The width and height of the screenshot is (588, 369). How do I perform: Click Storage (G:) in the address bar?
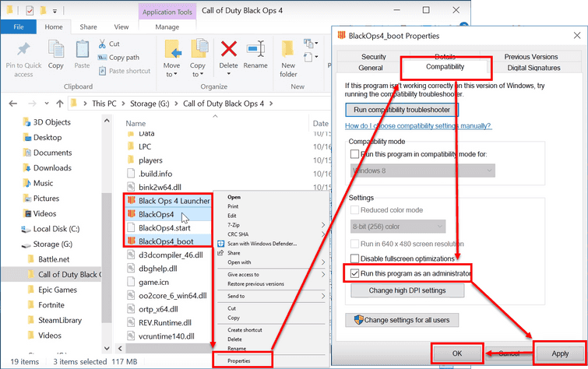pos(150,104)
